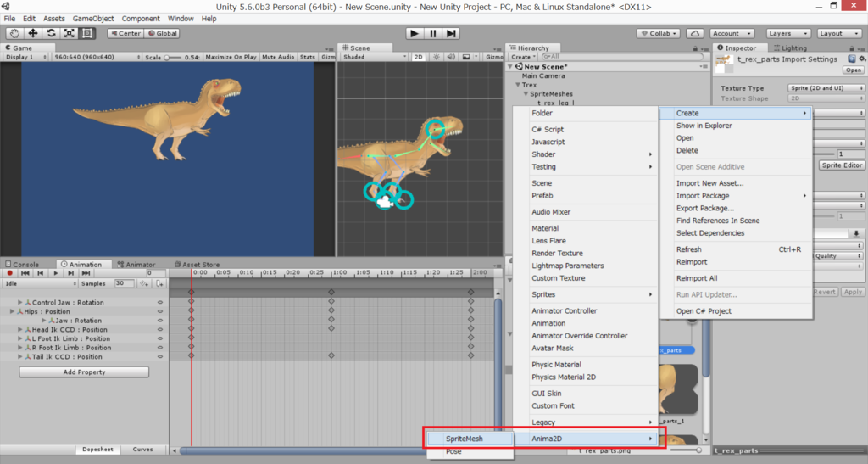
Task: Switch to the Animator tab
Action: coord(136,265)
